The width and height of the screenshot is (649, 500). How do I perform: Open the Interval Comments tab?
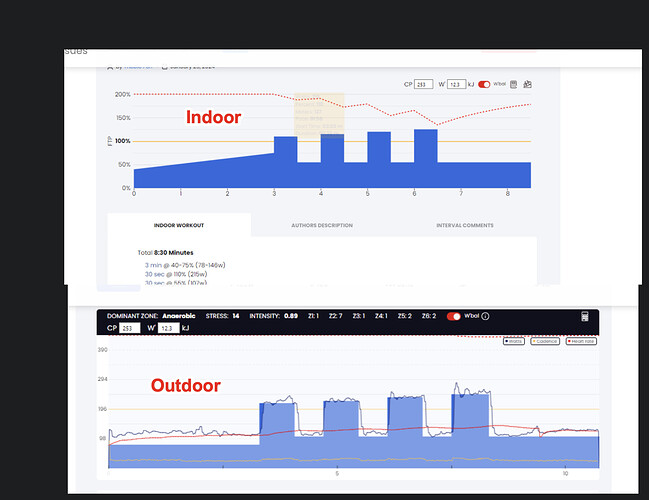[x=465, y=225]
